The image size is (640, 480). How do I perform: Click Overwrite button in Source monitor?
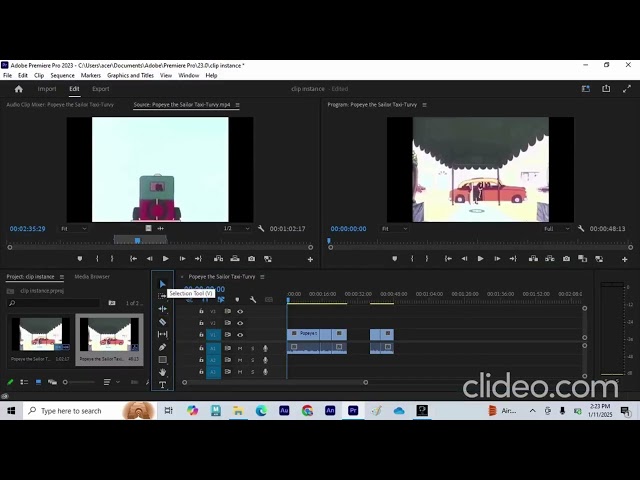point(235,259)
